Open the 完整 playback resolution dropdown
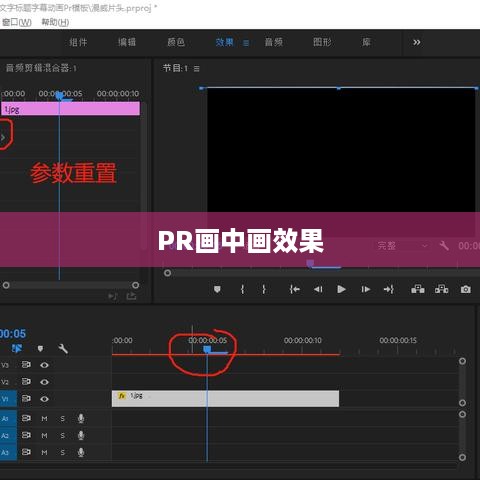The width and height of the screenshot is (480, 480). (x=403, y=246)
